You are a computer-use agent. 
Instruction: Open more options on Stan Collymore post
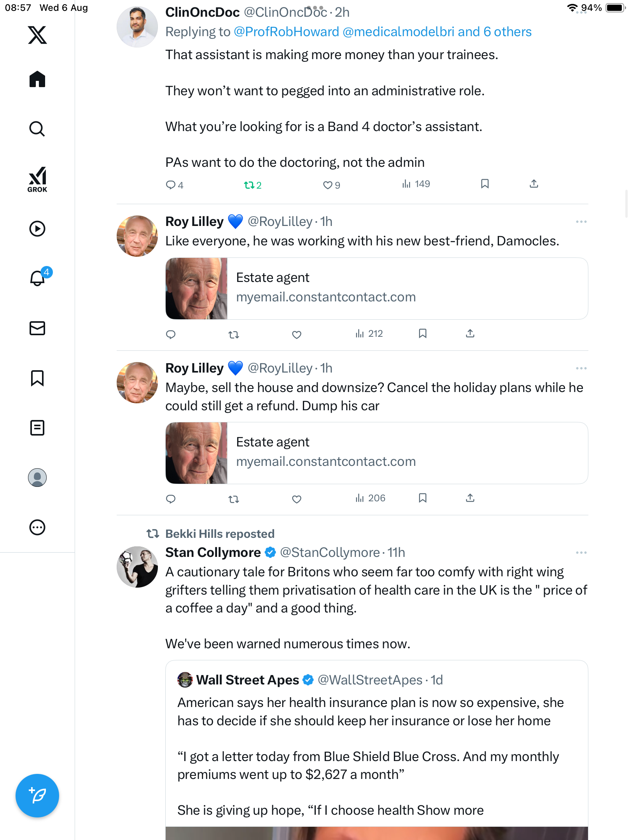pyautogui.click(x=581, y=553)
